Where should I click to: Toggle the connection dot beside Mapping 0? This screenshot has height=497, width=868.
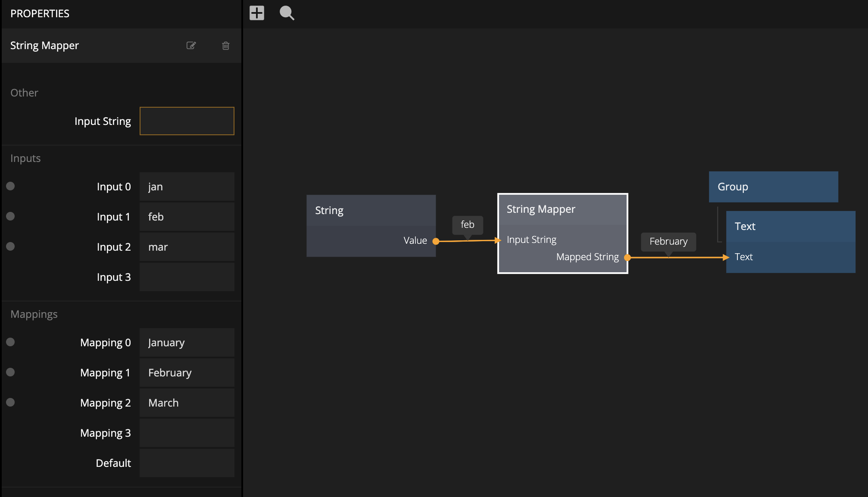click(x=11, y=342)
